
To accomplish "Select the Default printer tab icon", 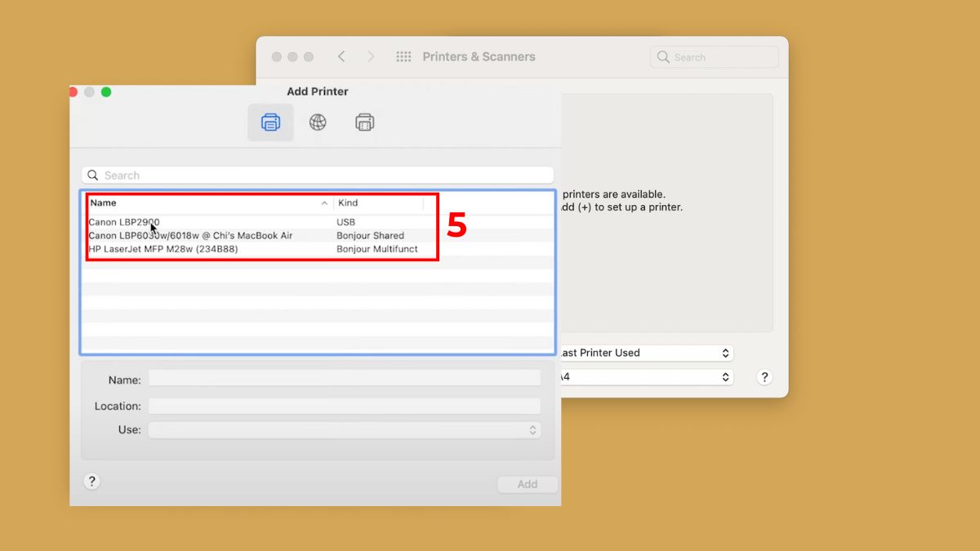I will tap(270, 122).
